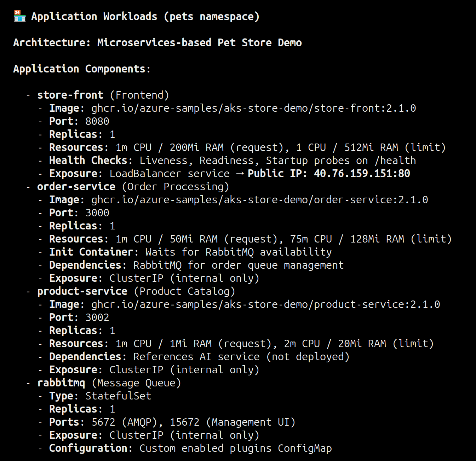Select the rabbitmq component heading
This screenshot has height=461, width=476.
pos(61,383)
